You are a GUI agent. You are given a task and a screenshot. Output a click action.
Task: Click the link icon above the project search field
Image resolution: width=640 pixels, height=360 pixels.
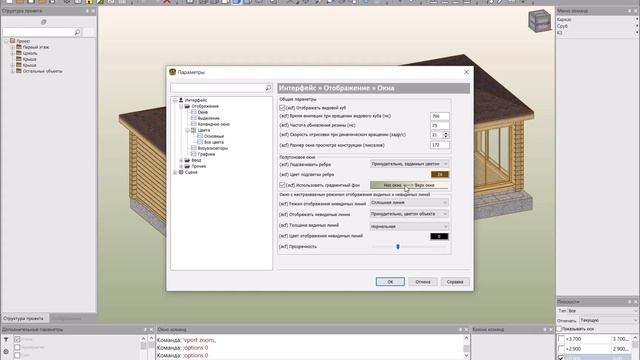(x=44, y=22)
